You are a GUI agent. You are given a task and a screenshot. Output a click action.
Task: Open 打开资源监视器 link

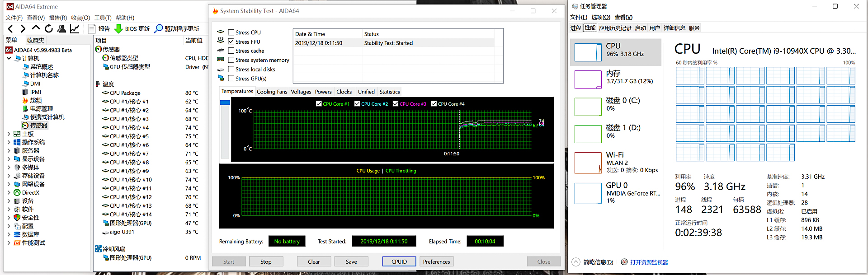click(649, 262)
